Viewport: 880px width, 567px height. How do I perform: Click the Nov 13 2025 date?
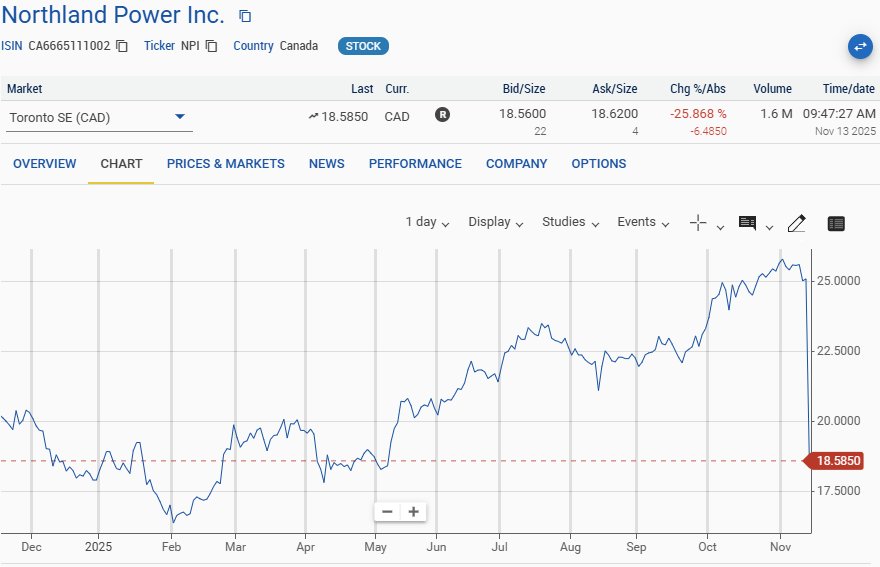pos(845,131)
